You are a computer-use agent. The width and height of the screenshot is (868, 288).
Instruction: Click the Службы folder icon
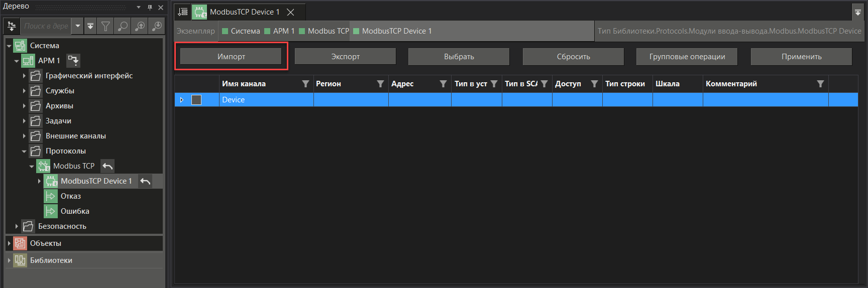(36, 91)
